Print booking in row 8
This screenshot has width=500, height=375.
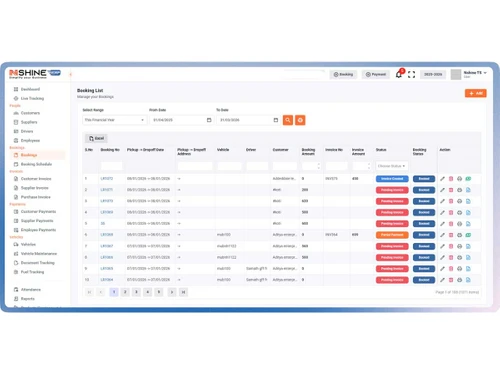459,257
